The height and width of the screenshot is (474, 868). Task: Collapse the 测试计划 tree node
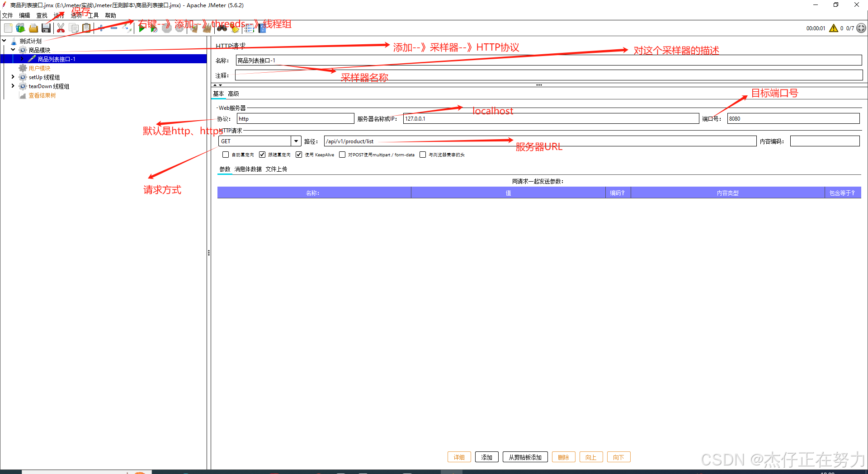pyautogui.click(x=4, y=41)
